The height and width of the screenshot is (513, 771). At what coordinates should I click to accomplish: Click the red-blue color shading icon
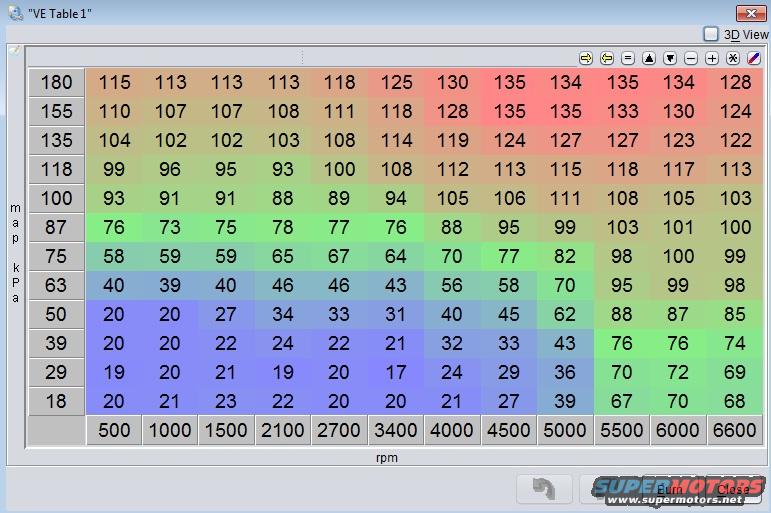(x=754, y=59)
